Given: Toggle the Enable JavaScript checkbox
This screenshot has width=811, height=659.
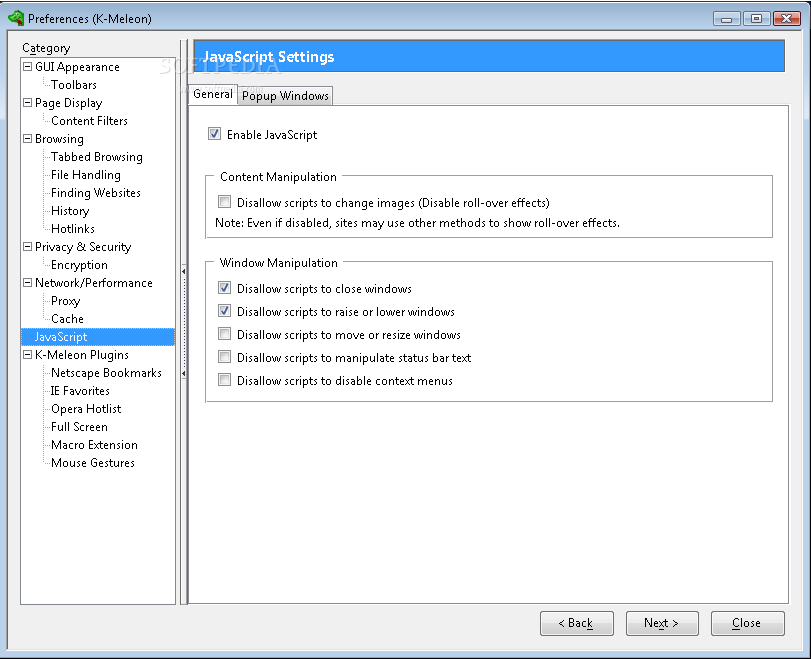Looking at the screenshot, I should [214, 134].
